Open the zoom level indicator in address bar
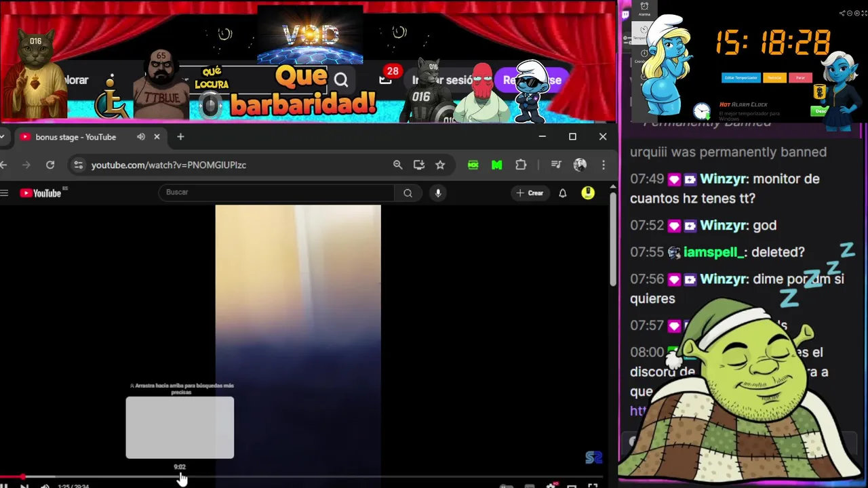Viewport: 868px width, 488px height. pyautogui.click(x=398, y=165)
